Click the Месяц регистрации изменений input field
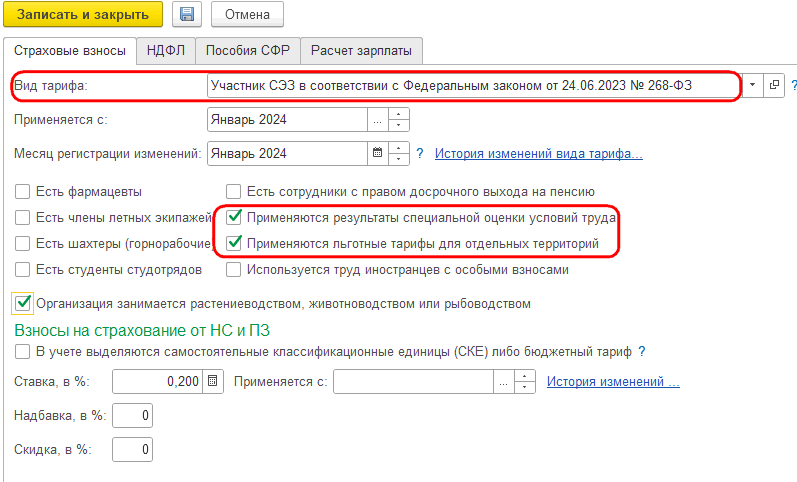The width and height of the screenshot is (797, 482). point(287,153)
